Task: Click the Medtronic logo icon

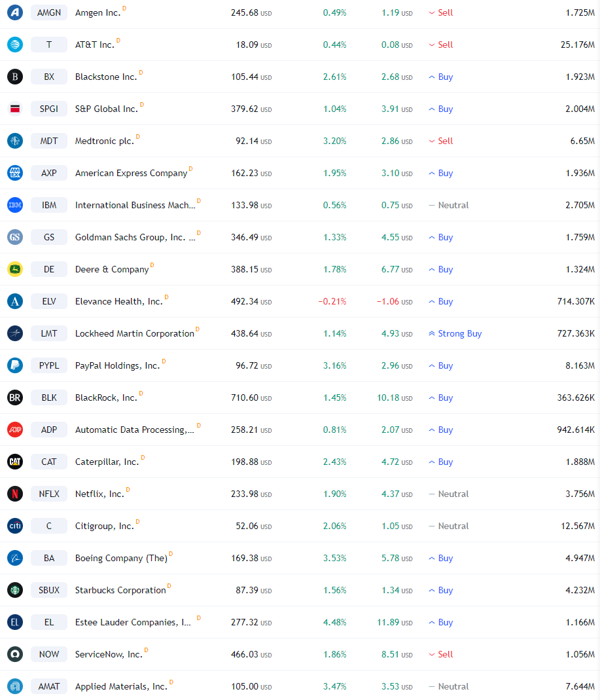Action: pos(14,141)
